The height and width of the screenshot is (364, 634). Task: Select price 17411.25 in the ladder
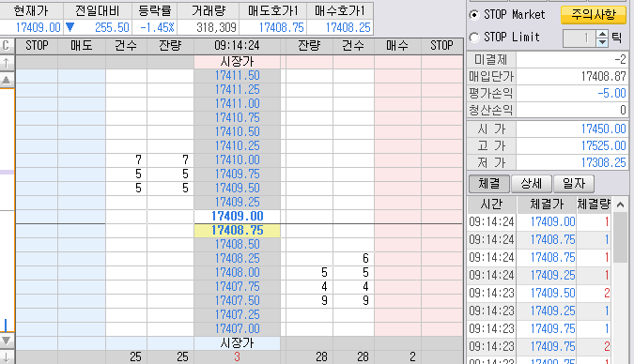pos(237,90)
